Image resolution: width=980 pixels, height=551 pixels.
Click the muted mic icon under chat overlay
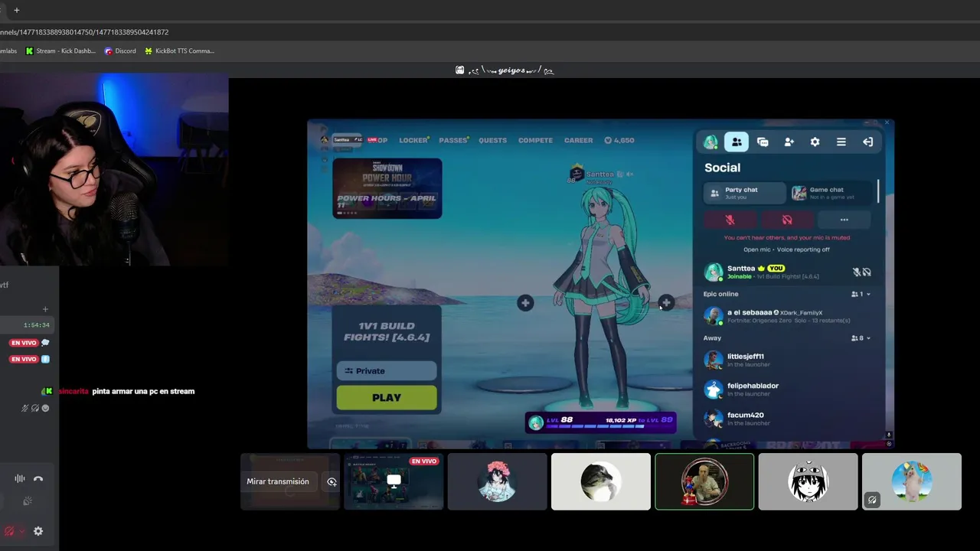[25, 408]
